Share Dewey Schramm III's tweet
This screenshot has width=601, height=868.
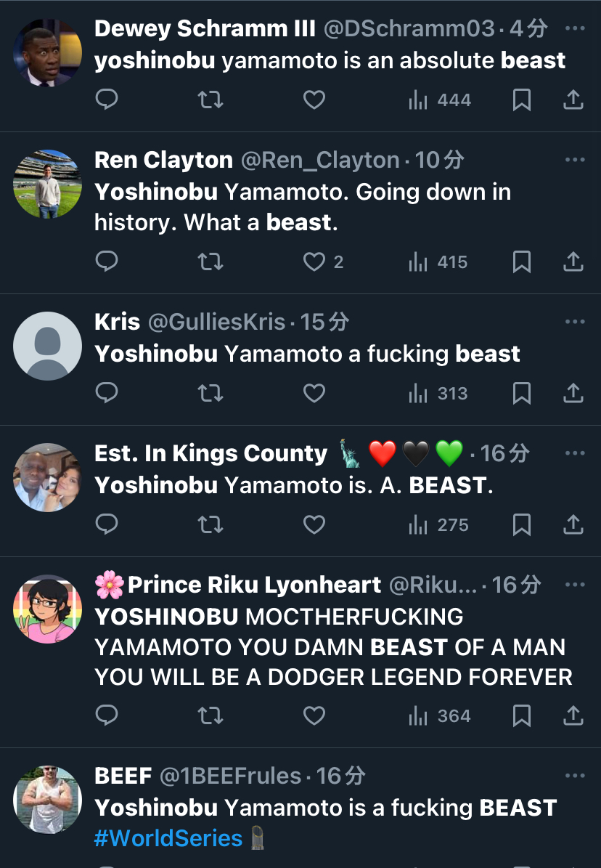tap(573, 100)
